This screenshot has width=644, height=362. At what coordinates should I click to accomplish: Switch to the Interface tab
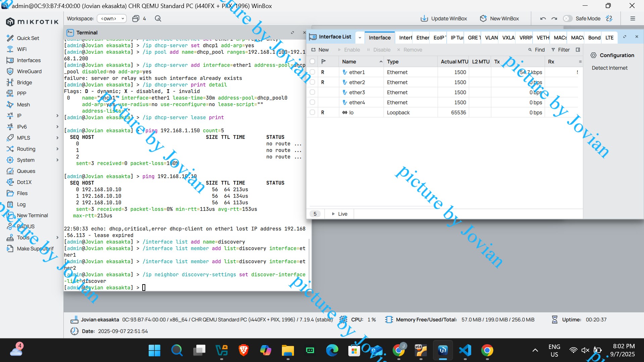click(380, 38)
